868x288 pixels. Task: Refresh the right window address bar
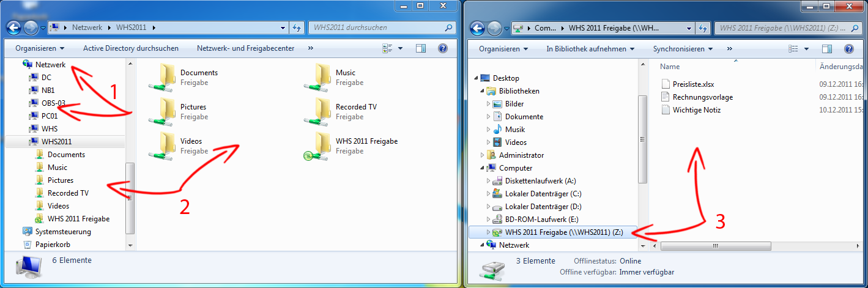point(703,28)
